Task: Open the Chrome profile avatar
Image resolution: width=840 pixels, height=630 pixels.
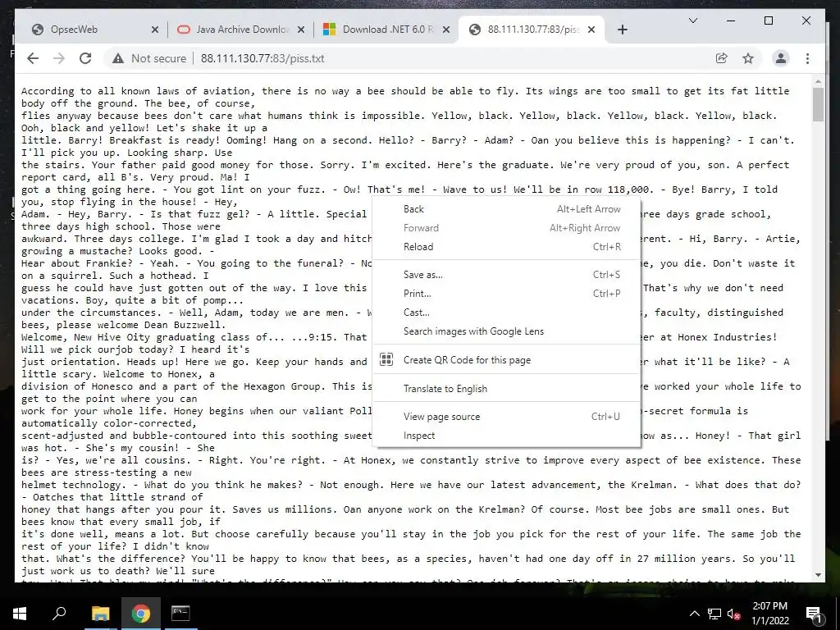Action: tap(781, 58)
